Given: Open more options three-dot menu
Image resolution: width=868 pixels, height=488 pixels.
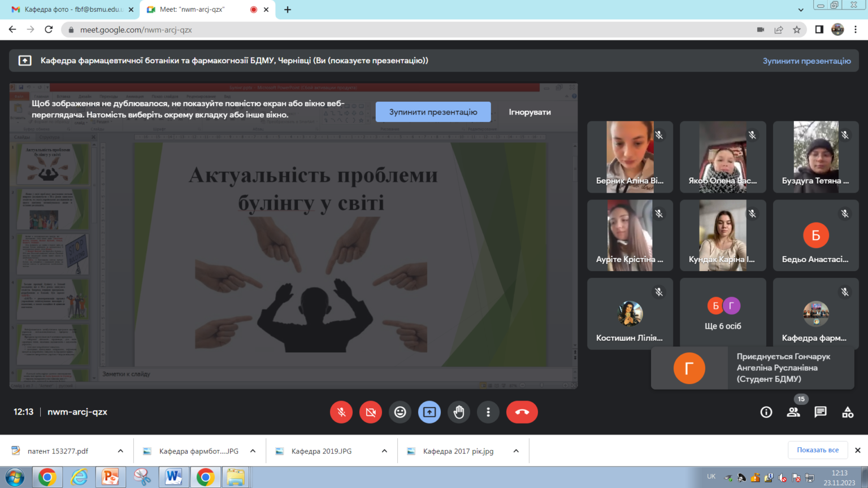Looking at the screenshot, I should tap(488, 412).
